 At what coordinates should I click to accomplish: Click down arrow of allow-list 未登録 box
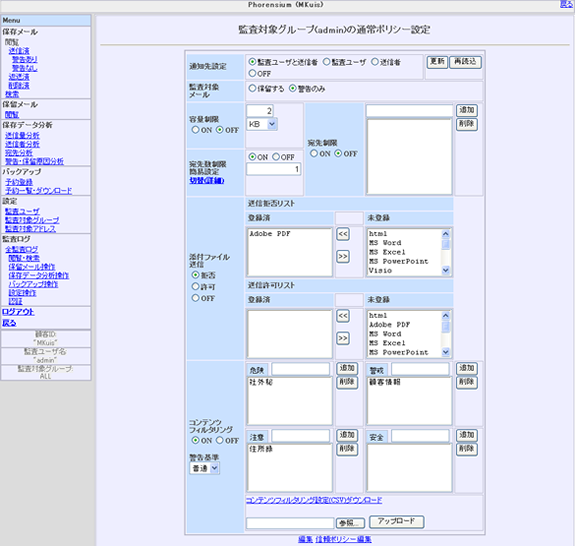(446, 352)
